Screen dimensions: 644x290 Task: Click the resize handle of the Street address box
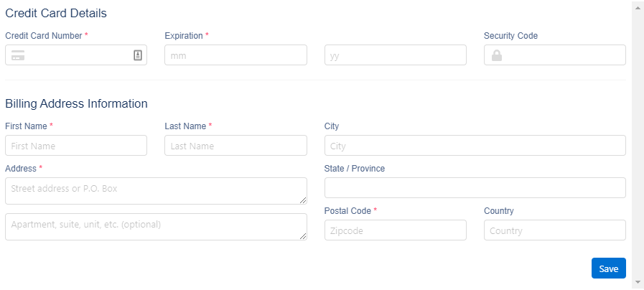[303, 200]
